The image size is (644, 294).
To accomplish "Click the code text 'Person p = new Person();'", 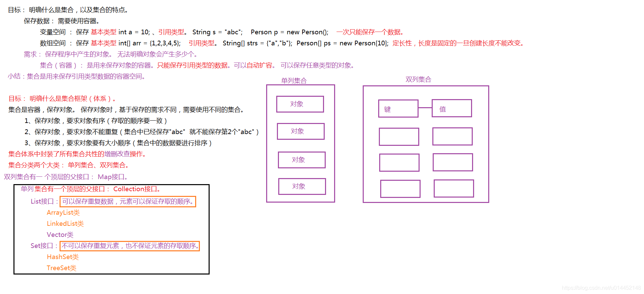I will tap(289, 32).
